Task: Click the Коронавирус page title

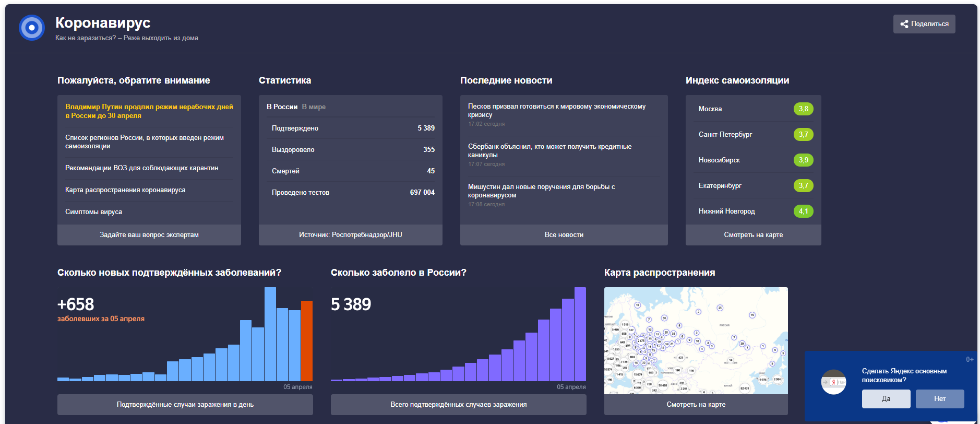Action: 103,23
